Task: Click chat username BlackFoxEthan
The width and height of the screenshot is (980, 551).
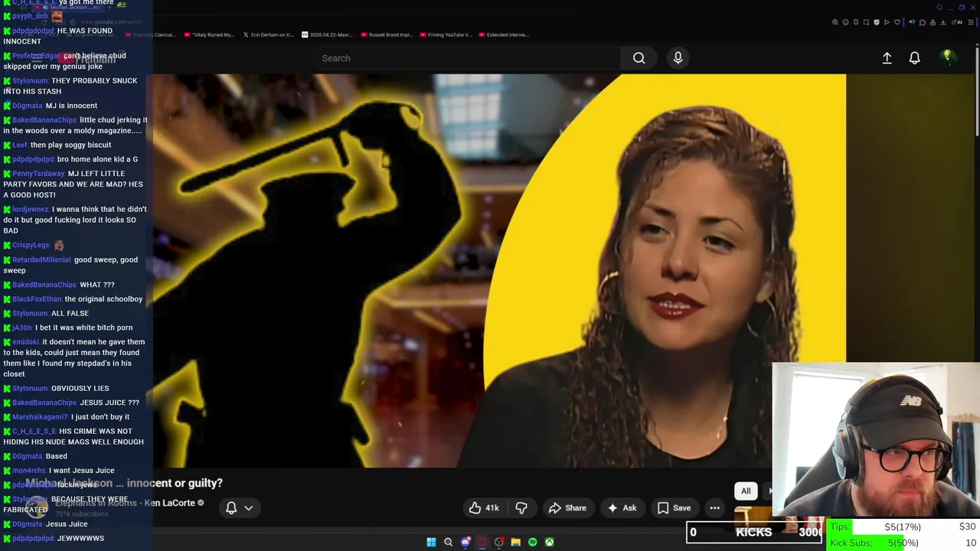Action: 37,299
